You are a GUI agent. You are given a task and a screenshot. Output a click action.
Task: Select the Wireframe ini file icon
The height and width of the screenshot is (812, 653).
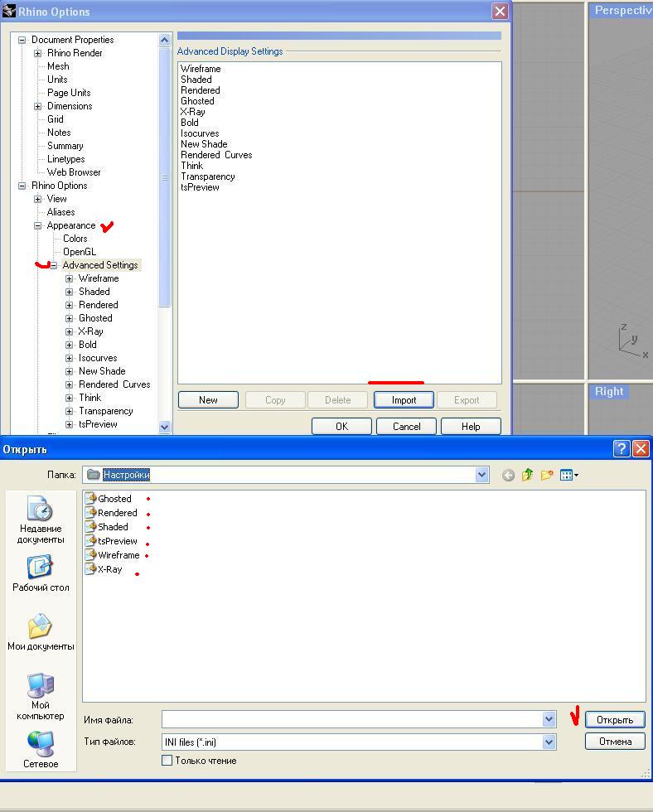90,554
